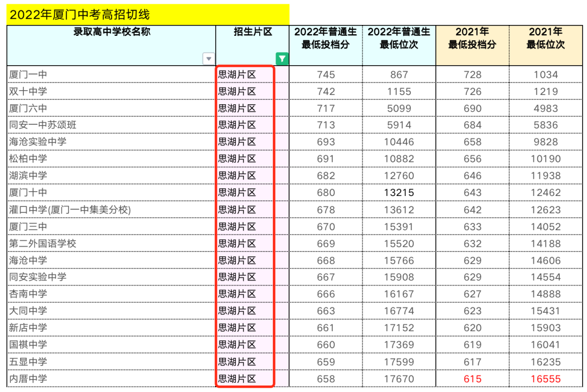Select the 2021 score 726 cell
587x392 pixels.
pos(472,91)
